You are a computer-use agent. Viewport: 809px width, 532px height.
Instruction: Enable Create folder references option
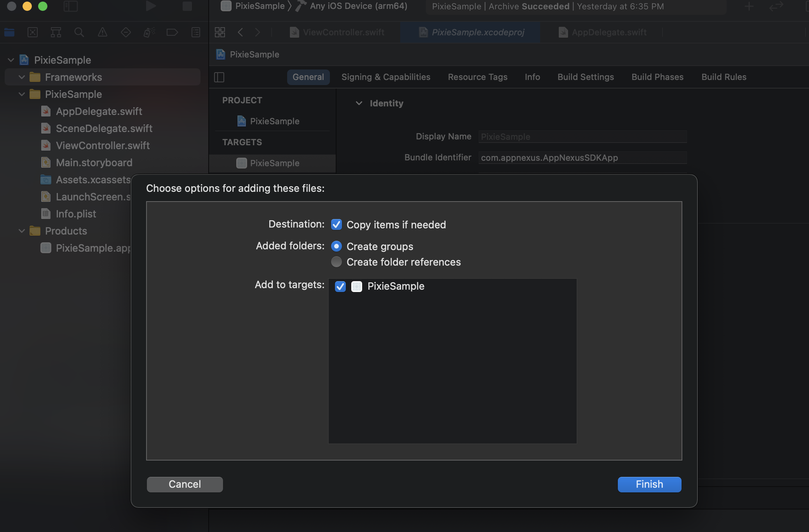(336, 262)
